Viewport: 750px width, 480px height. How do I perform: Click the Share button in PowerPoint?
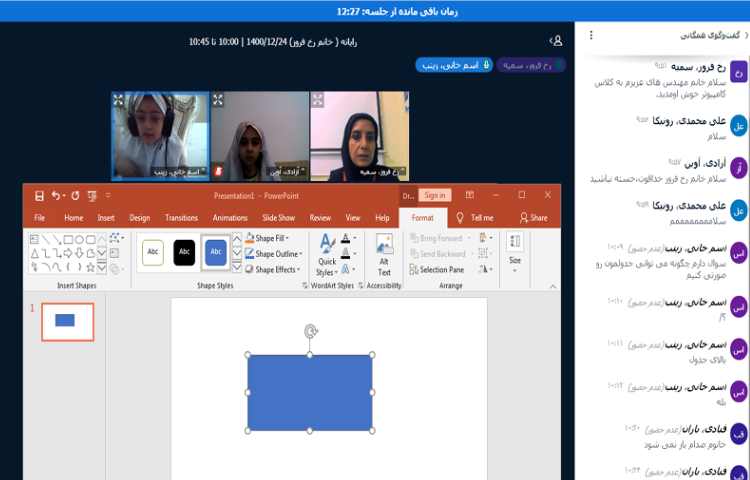(x=534, y=218)
